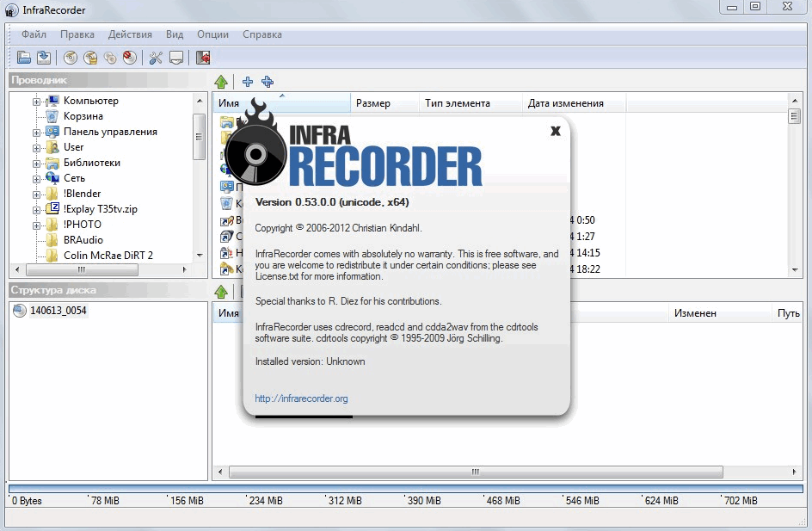Select Корзина in the explorer tree
The width and height of the screenshot is (812, 531).
(x=83, y=116)
